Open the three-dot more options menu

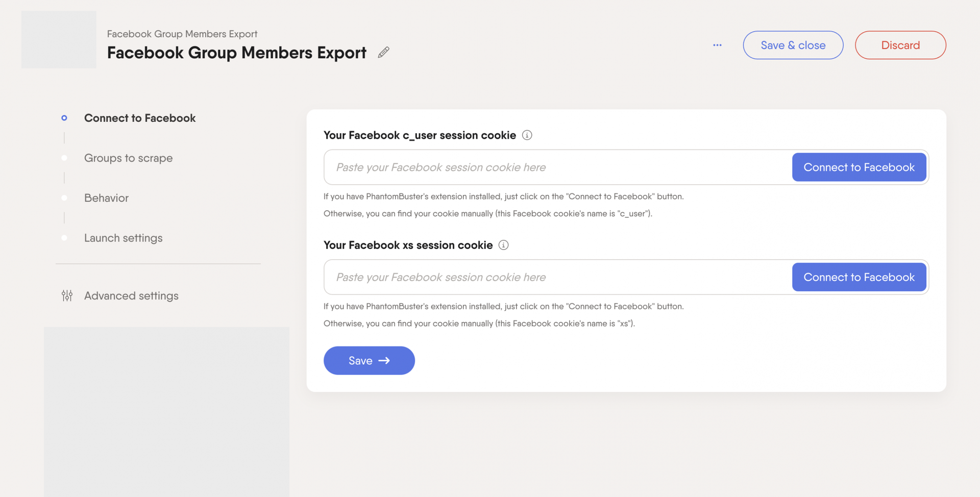[717, 45]
